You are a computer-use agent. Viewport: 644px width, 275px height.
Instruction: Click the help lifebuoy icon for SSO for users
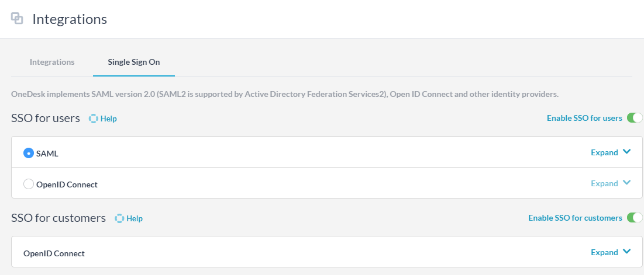click(93, 119)
